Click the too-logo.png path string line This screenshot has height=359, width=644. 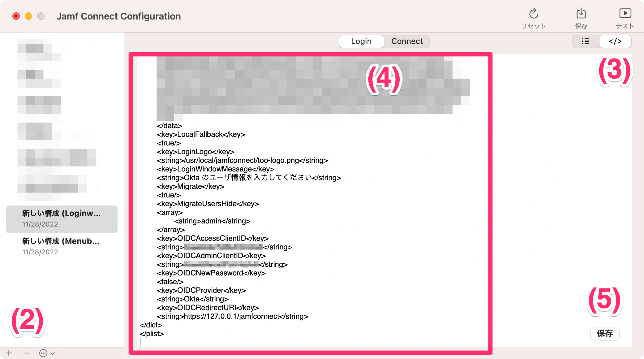click(x=243, y=160)
